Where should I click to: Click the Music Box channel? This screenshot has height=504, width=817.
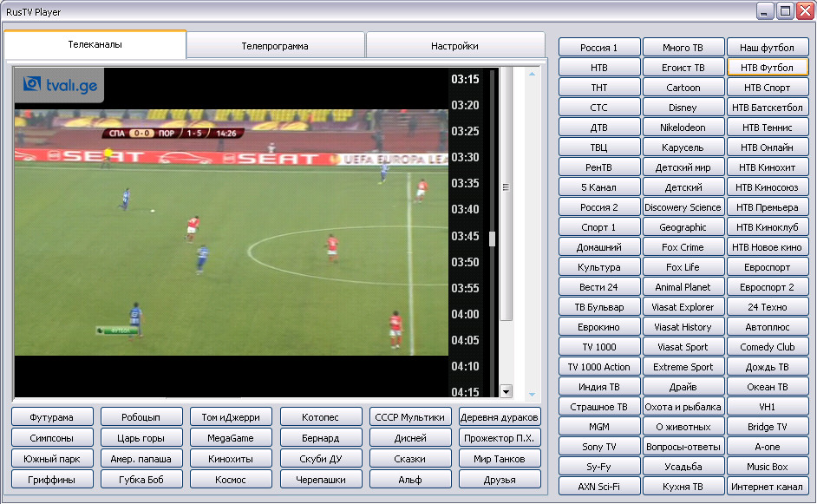pos(768,467)
